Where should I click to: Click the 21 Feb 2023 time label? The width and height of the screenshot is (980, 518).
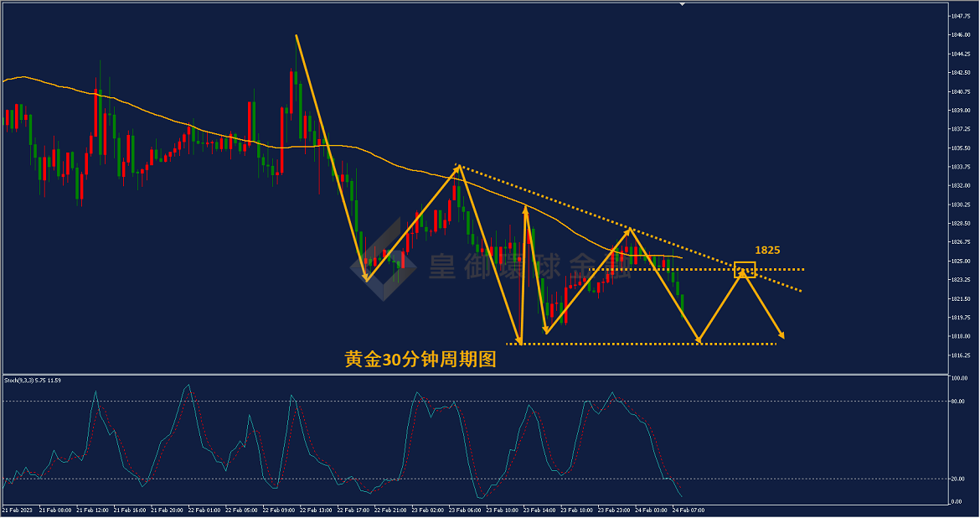click(18, 510)
